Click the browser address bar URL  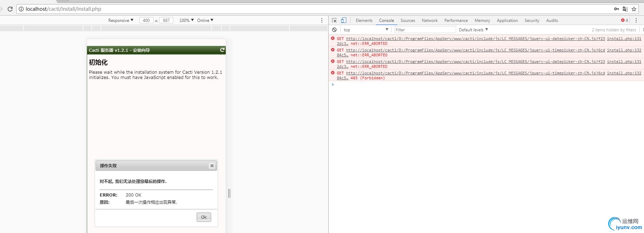point(64,9)
